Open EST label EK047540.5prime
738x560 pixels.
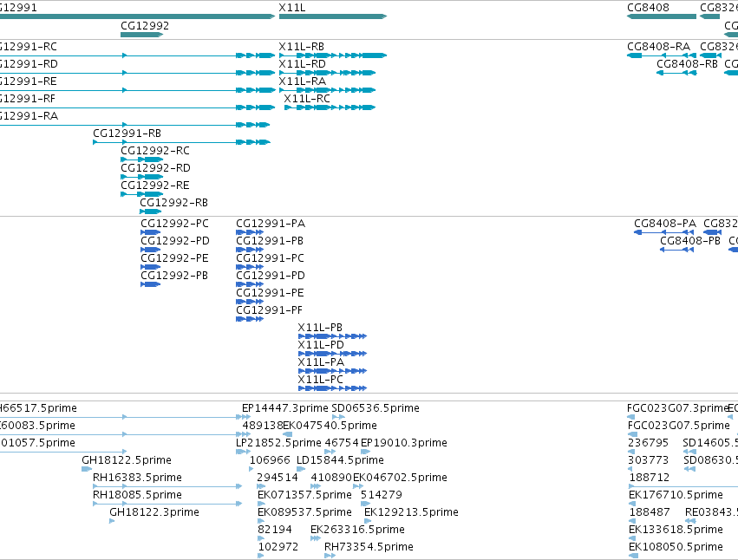[330, 426]
